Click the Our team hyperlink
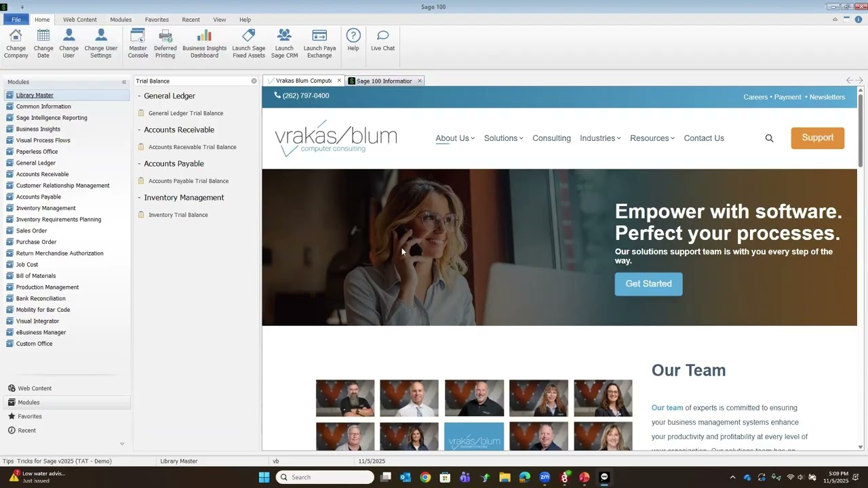868x488 pixels. (667, 408)
